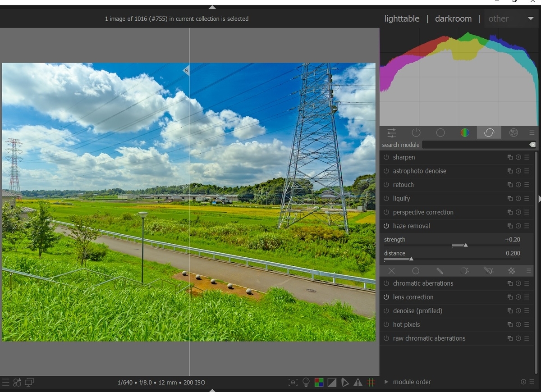
Task: Open module groups presets menu
Action: (532, 132)
